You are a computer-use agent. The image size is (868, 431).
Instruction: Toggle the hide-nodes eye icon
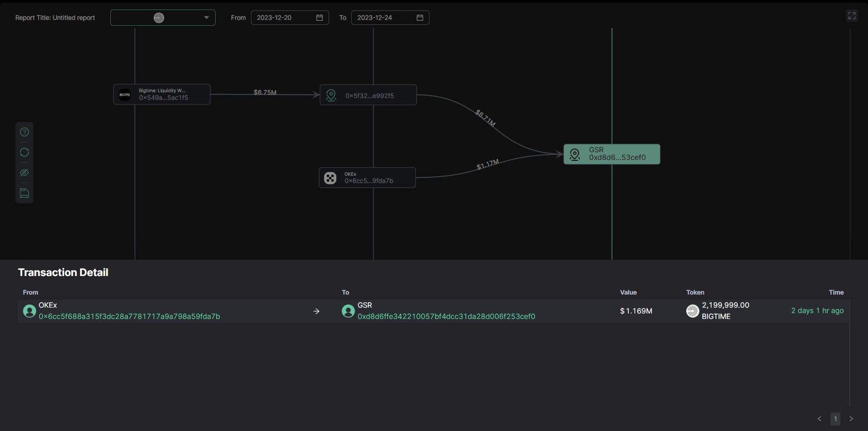pos(24,173)
